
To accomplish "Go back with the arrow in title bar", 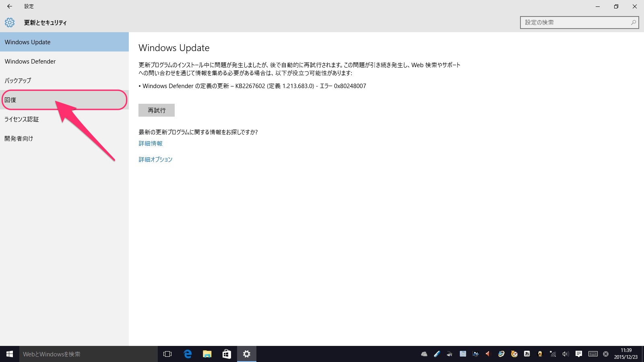I will click(10, 6).
